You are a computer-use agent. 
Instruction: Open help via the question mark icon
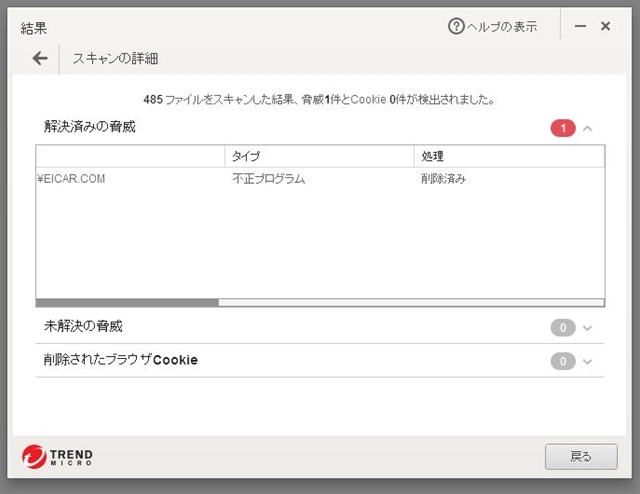(x=456, y=27)
